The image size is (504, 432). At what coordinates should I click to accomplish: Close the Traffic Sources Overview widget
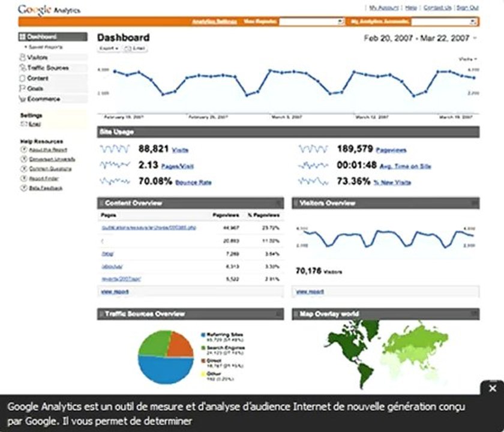click(x=278, y=314)
